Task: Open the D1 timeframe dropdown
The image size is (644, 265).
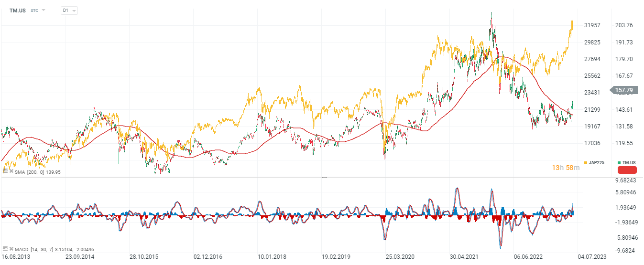Action: click(x=69, y=10)
